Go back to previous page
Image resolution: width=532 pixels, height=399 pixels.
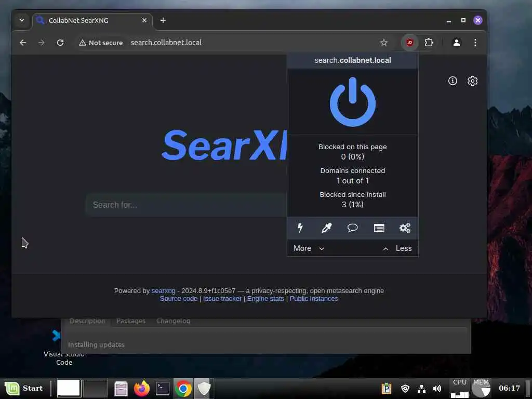click(x=23, y=43)
